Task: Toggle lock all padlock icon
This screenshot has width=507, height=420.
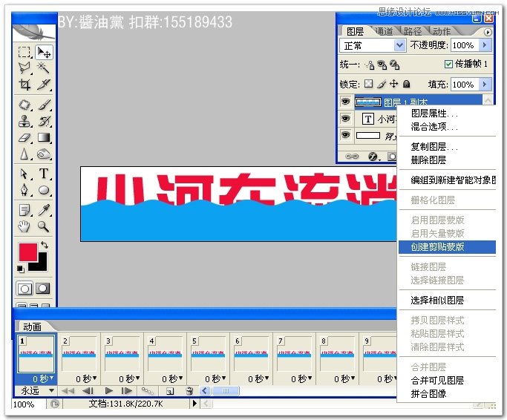Action: pyautogui.click(x=407, y=84)
